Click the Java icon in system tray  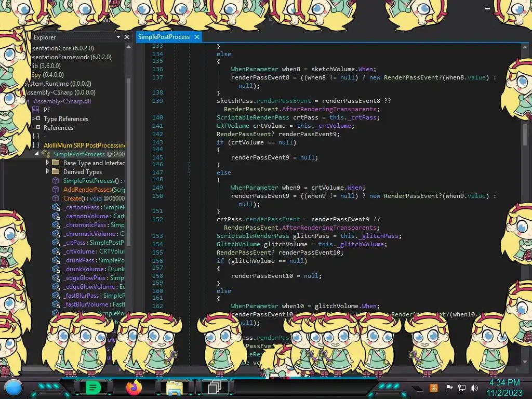433,388
